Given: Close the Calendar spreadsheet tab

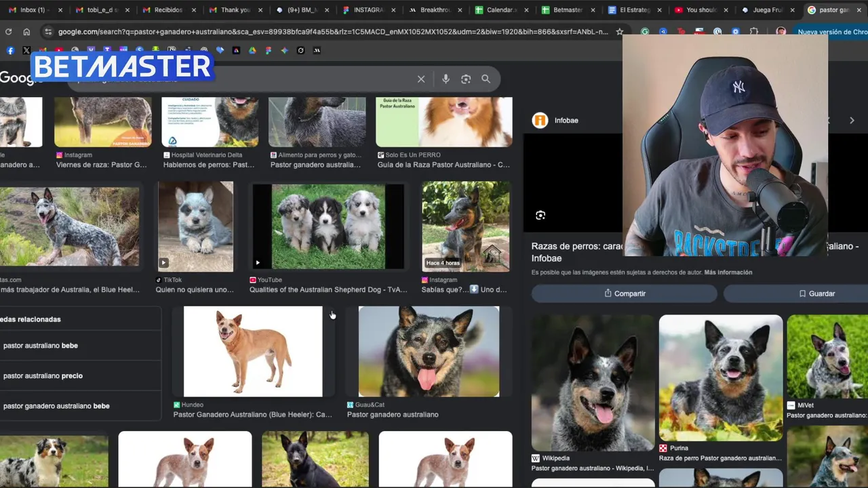Looking at the screenshot, I should click(526, 10).
